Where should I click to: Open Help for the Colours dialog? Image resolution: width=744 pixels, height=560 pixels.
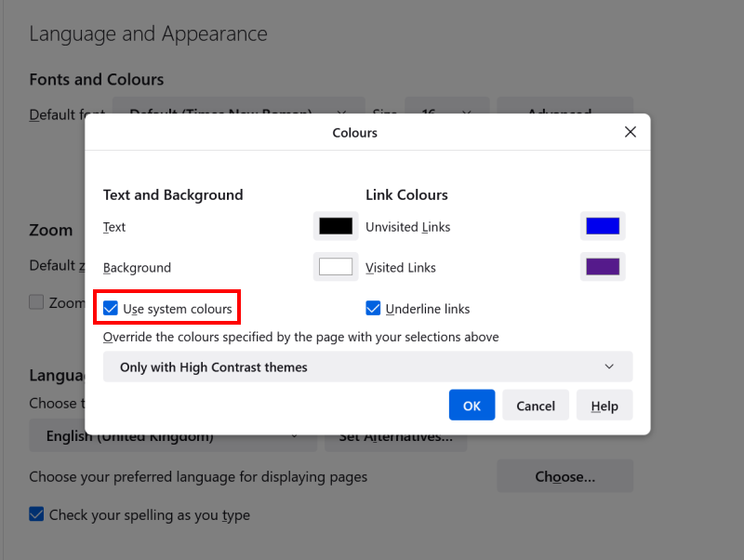[604, 406]
